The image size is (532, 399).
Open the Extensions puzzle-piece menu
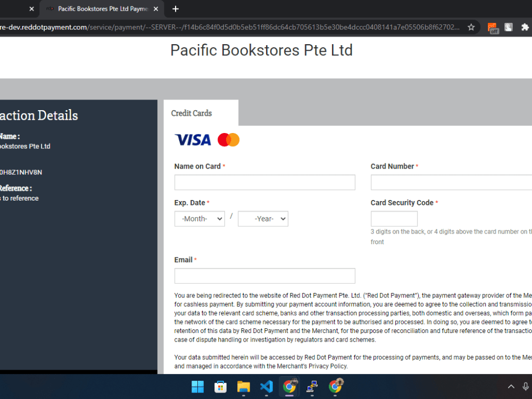click(x=525, y=28)
